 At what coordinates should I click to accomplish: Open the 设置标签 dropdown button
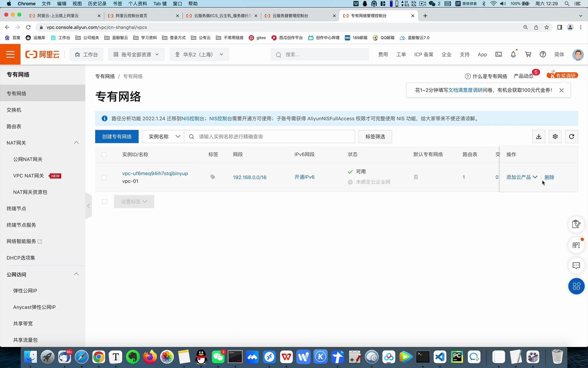point(134,202)
